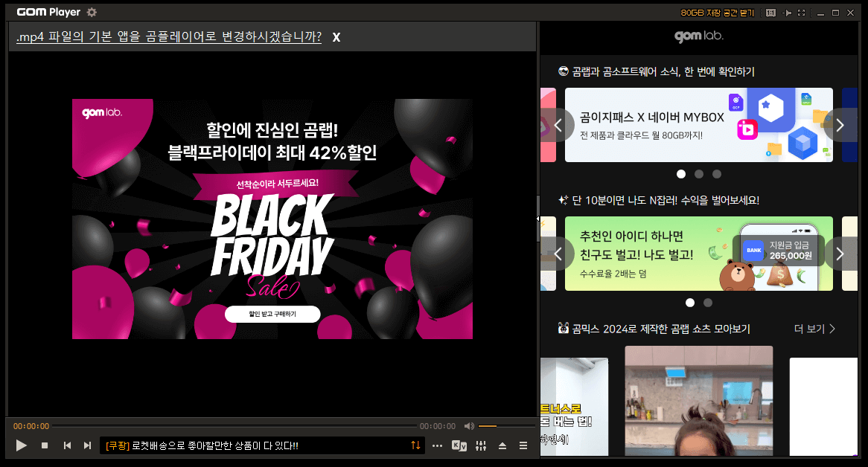Viewport: 868px width, 467px height.
Task: Stop playback with the Stop button
Action: [x=45, y=445]
